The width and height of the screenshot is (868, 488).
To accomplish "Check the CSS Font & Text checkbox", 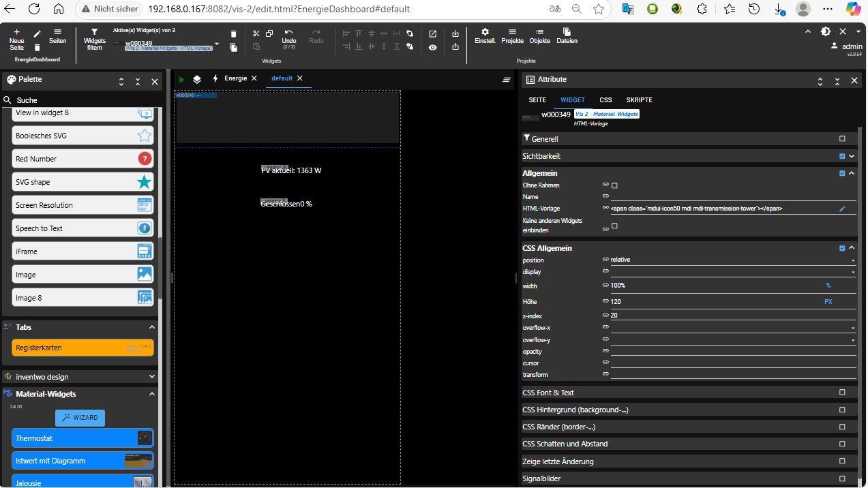I will point(842,393).
